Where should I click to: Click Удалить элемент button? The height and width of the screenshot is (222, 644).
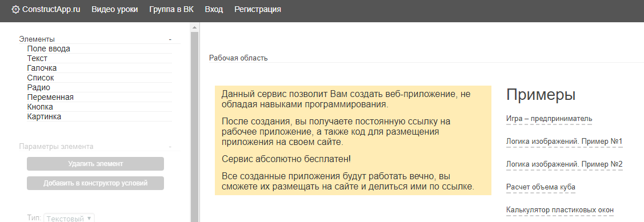[x=95, y=164]
